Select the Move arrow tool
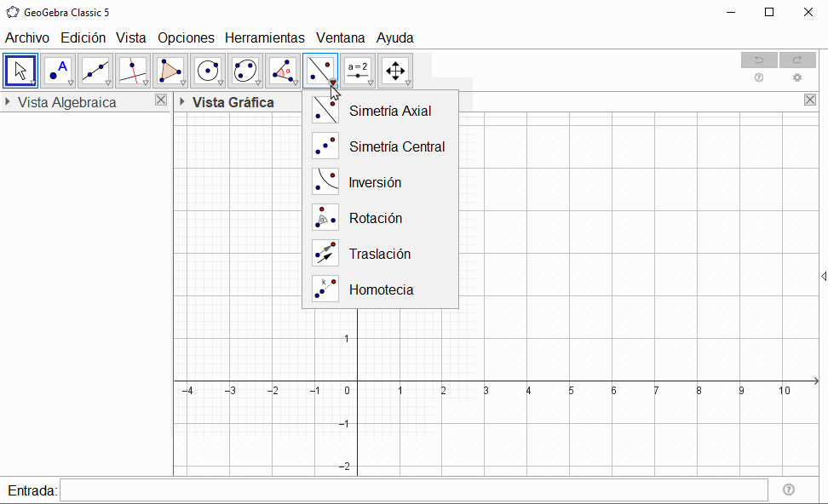Viewport: 828px width, 504px height. pos(20,71)
